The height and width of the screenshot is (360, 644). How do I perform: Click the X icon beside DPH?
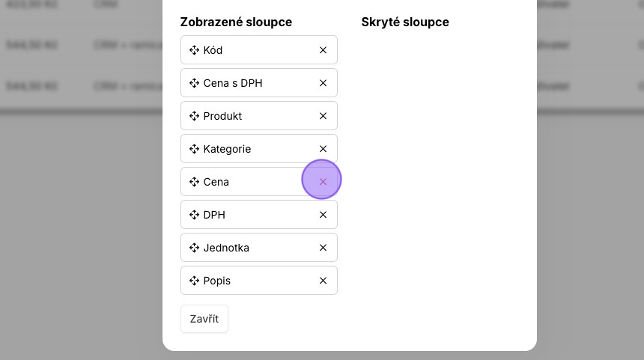click(323, 215)
